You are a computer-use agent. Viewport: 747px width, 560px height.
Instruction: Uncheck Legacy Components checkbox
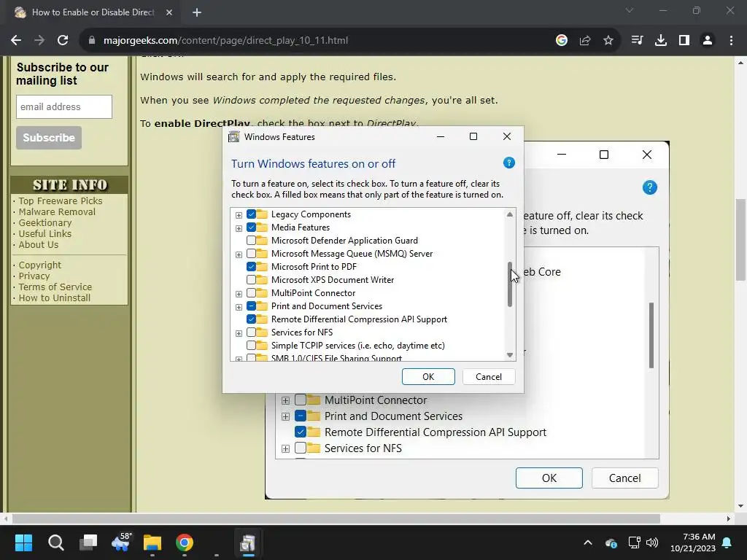(251, 214)
